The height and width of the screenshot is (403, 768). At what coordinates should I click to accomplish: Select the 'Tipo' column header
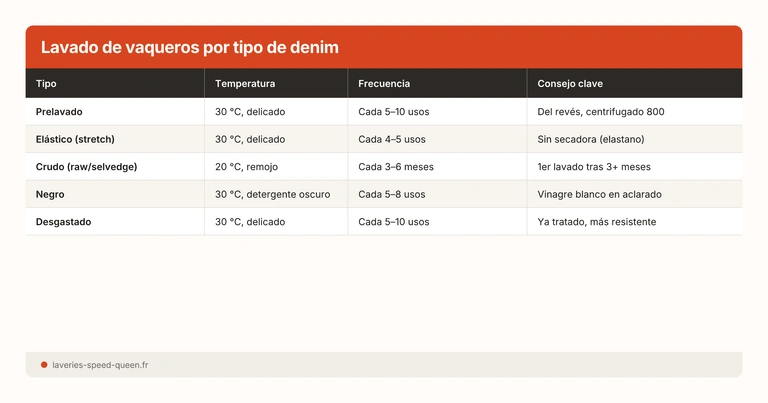tap(46, 84)
